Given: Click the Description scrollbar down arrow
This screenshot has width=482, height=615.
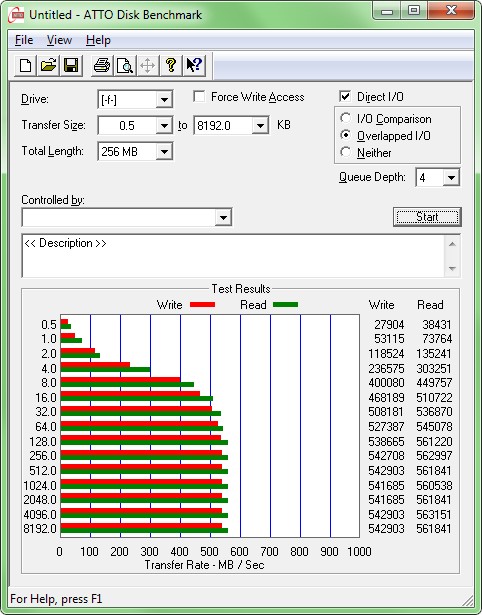Looking at the screenshot, I should pos(452,269).
